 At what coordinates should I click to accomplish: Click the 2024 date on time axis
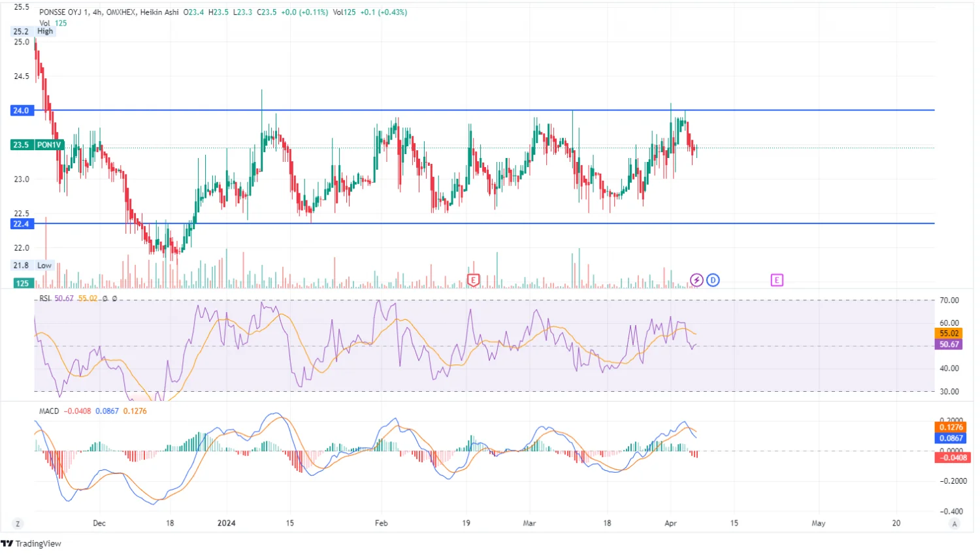[x=226, y=523]
